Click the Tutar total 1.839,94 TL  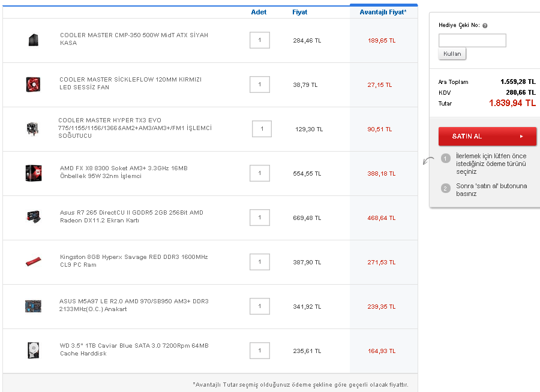pyautogui.click(x=512, y=103)
